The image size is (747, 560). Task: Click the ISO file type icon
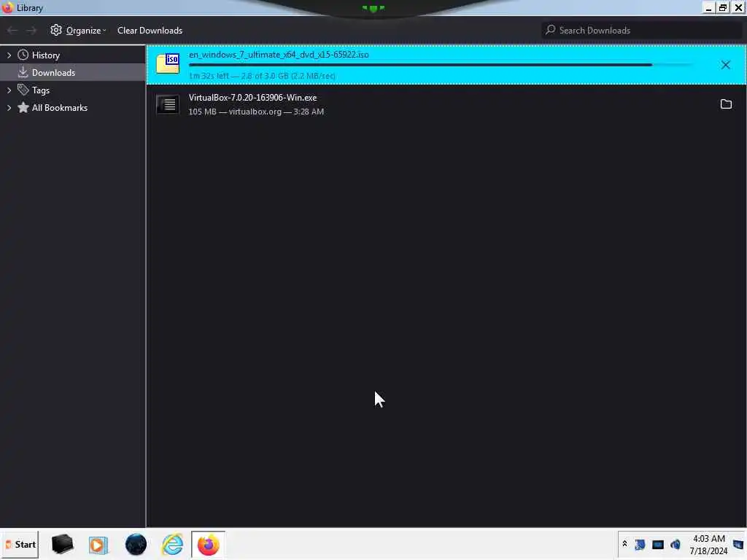[x=168, y=64]
